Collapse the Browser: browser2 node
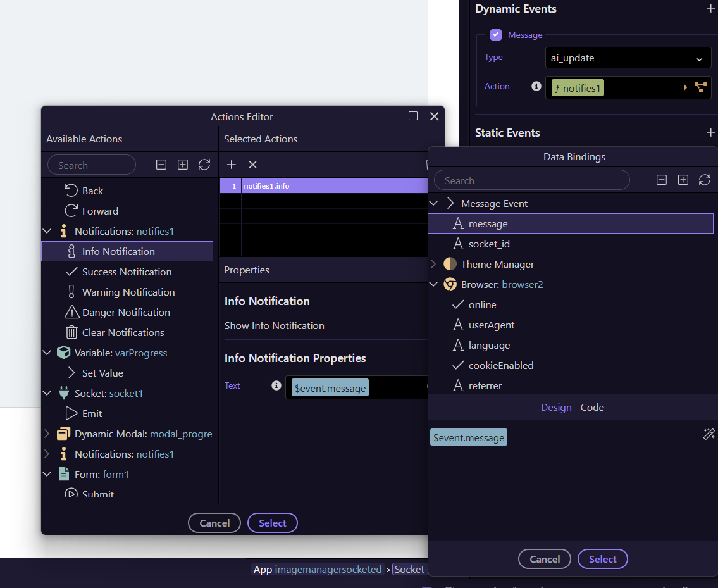This screenshot has height=588, width=718. pos(433,284)
